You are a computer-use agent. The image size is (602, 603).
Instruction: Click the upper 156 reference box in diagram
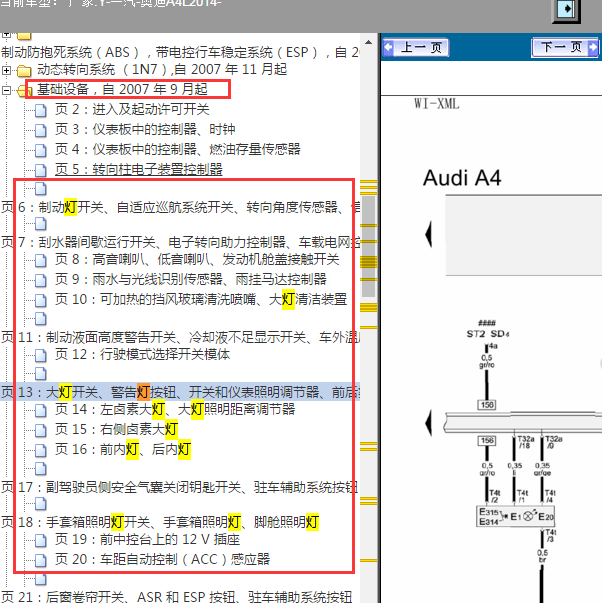pyautogui.click(x=487, y=405)
